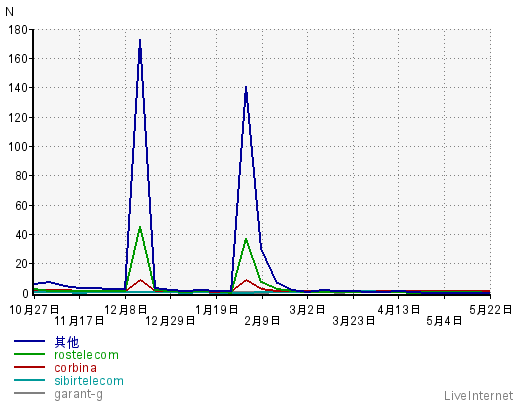The width and height of the screenshot is (520, 405).
Task: Click the blue 其他 legend line swatch
Action: (29, 341)
